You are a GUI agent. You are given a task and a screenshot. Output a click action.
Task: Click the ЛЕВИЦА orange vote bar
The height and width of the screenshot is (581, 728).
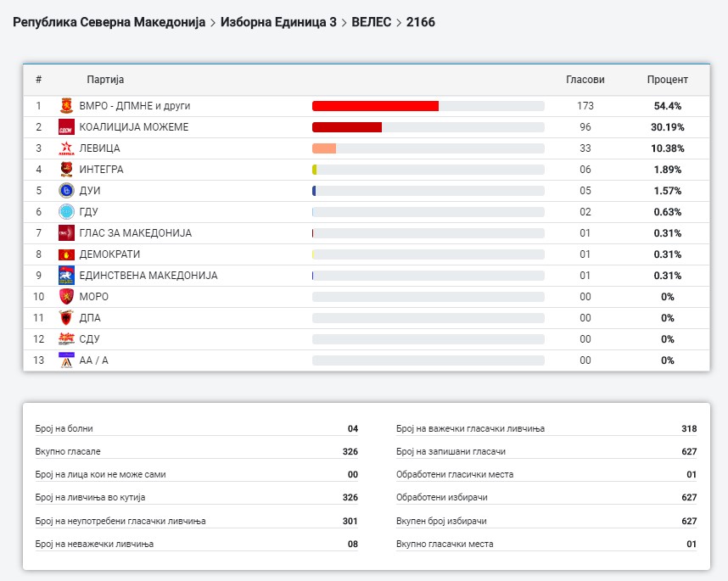(324, 148)
